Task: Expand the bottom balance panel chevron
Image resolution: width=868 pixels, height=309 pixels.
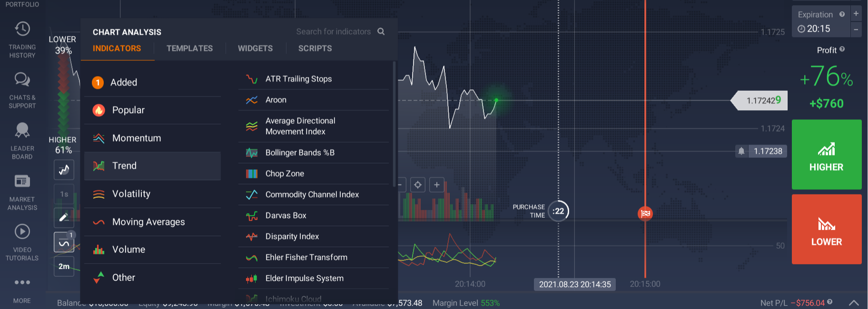Action: click(x=854, y=303)
